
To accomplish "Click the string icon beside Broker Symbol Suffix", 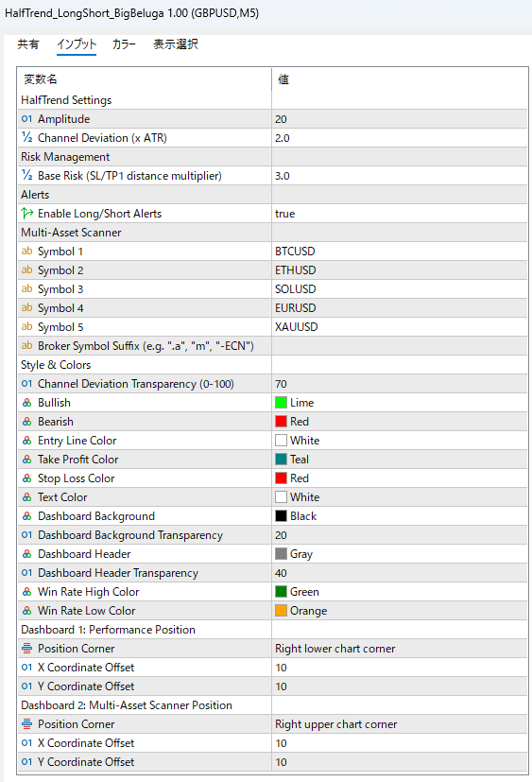I will point(26,346).
